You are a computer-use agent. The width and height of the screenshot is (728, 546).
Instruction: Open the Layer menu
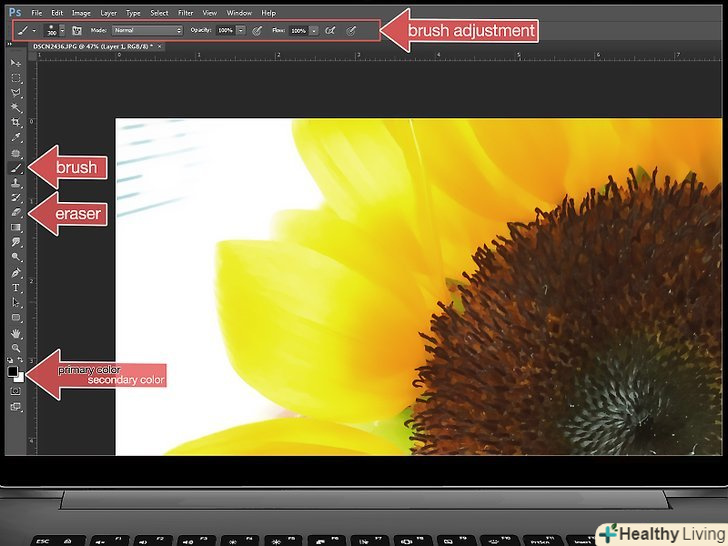click(x=108, y=13)
